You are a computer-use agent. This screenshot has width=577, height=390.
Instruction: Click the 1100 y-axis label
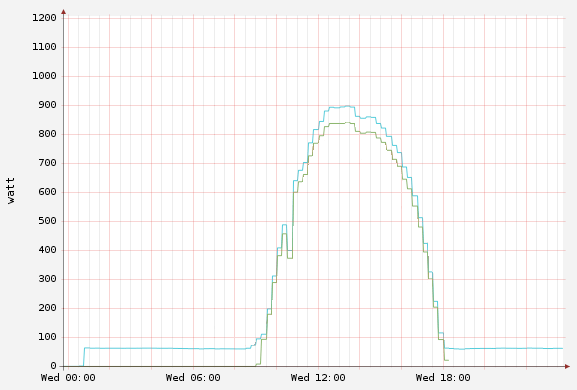pos(44,47)
